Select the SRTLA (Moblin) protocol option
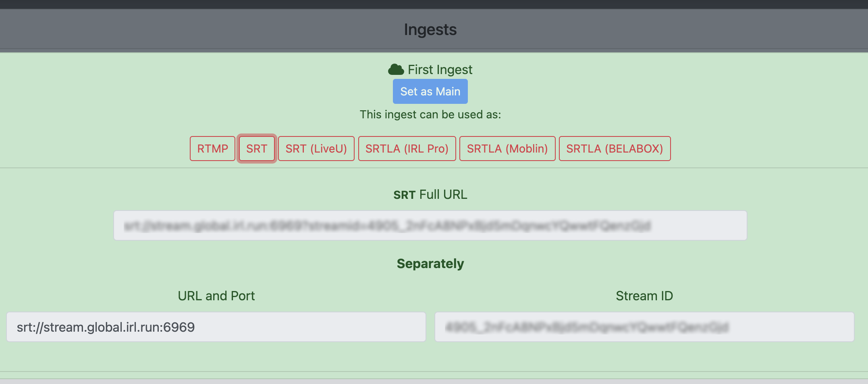 (507, 149)
